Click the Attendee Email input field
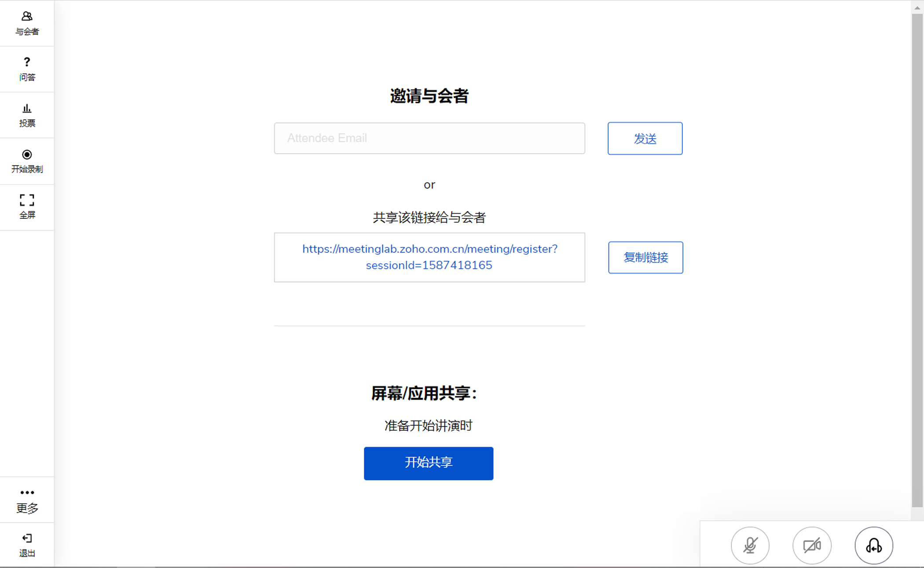The image size is (924, 568). click(x=429, y=138)
